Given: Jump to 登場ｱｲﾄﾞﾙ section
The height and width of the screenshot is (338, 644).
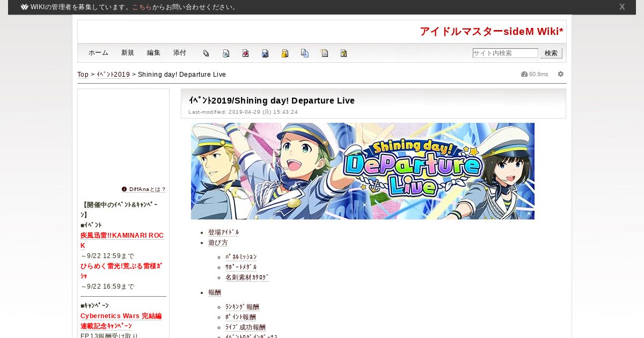Looking at the screenshot, I should pos(224,232).
